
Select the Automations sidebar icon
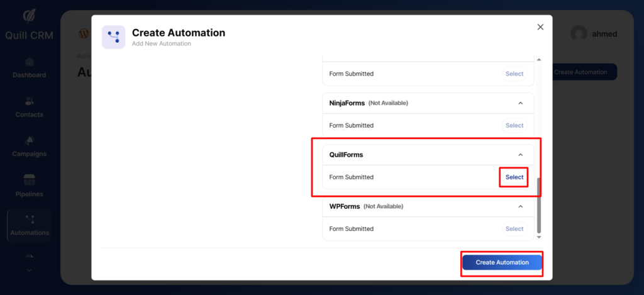(29, 219)
